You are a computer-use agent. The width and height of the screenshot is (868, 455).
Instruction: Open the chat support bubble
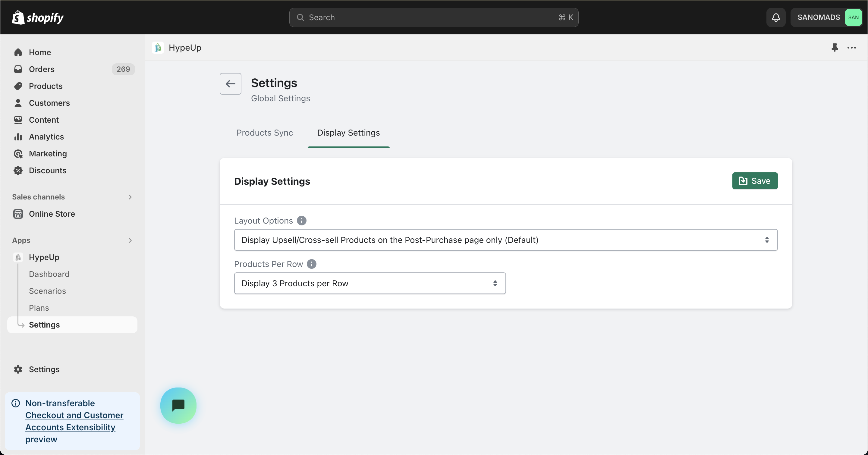point(178,405)
